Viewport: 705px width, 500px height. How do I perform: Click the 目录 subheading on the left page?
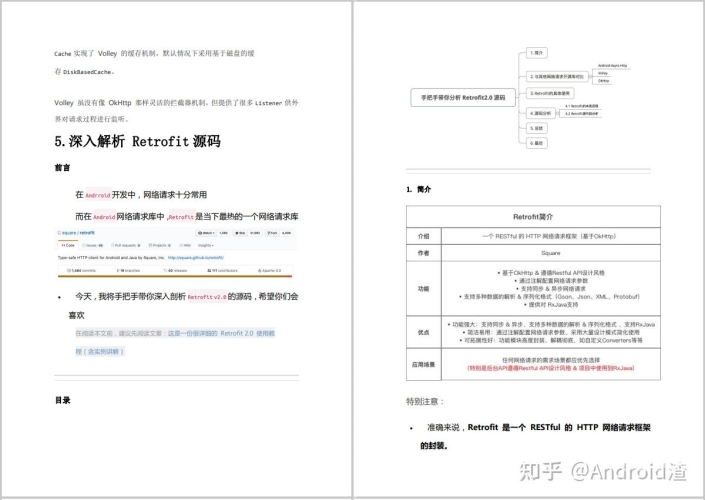(62, 400)
